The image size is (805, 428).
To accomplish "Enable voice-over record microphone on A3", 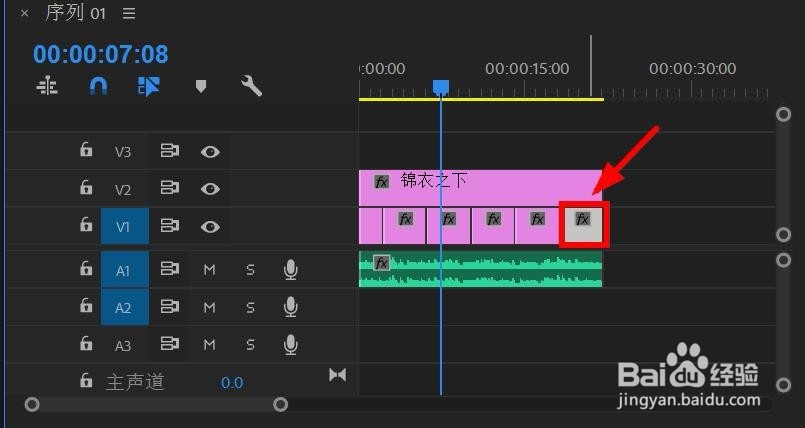I will (291, 344).
